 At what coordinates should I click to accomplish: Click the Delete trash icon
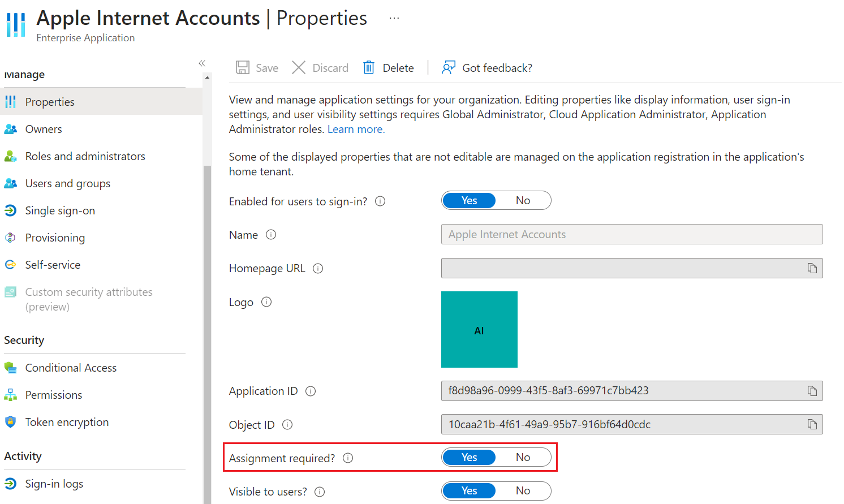click(x=369, y=68)
